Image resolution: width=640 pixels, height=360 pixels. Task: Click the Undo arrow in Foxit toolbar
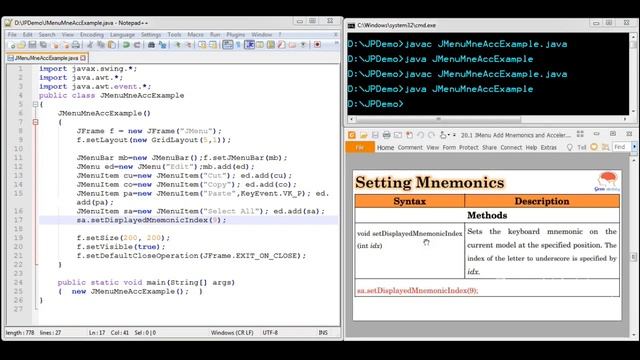[420, 135]
